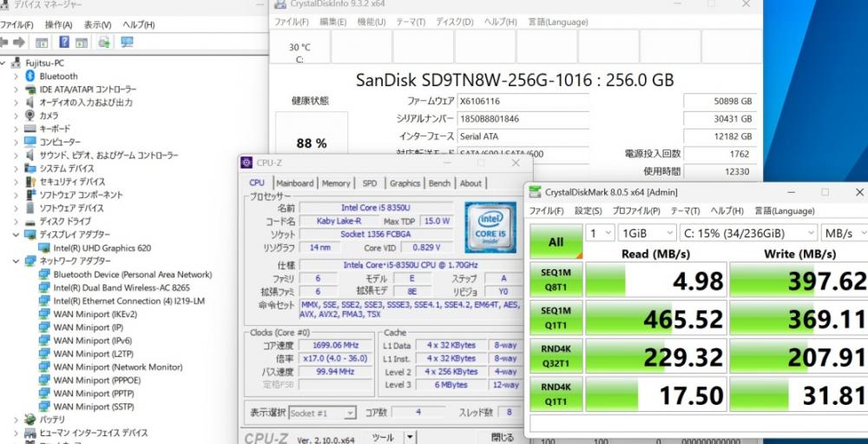Screen dimensions: 868x444
Task: Switch to the Memory tab in CPU-Z
Action: (x=336, y=183)
